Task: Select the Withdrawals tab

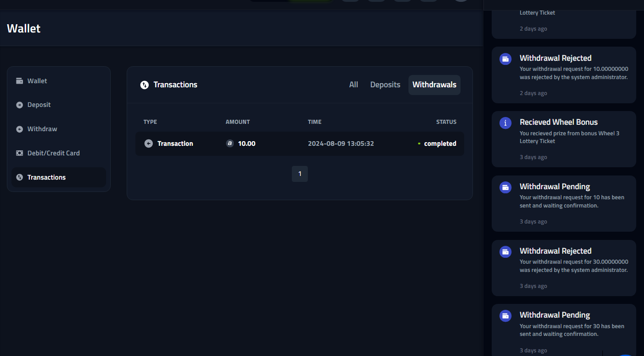Action: (x=434, y=85)
